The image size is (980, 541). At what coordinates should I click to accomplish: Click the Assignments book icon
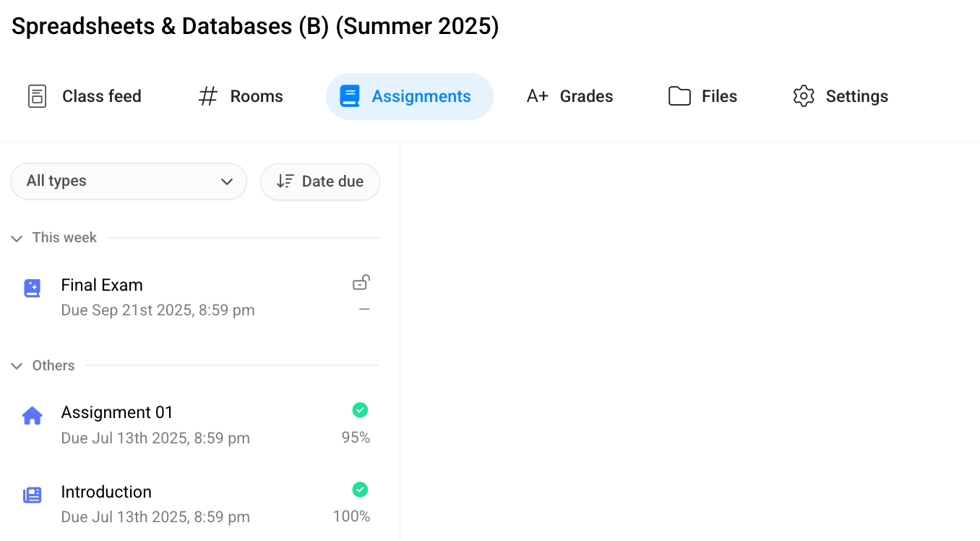coord(350,96)
